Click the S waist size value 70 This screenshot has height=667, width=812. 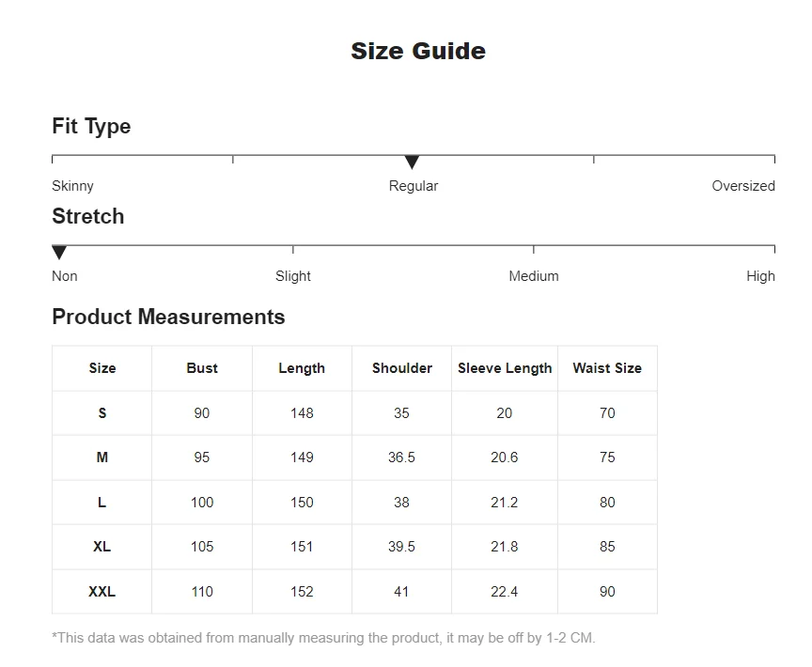[607, 413]
